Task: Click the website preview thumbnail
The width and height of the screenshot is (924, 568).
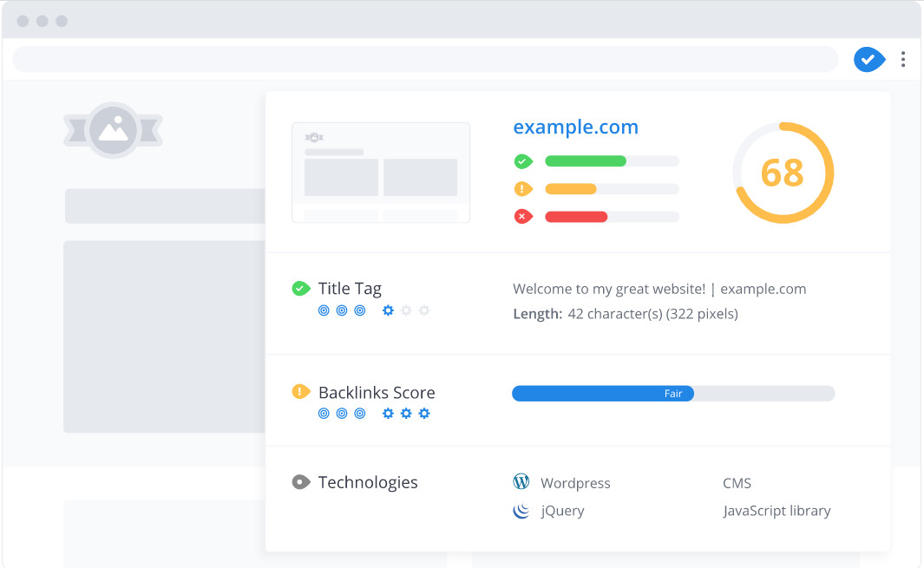Action: pos(381,172)
